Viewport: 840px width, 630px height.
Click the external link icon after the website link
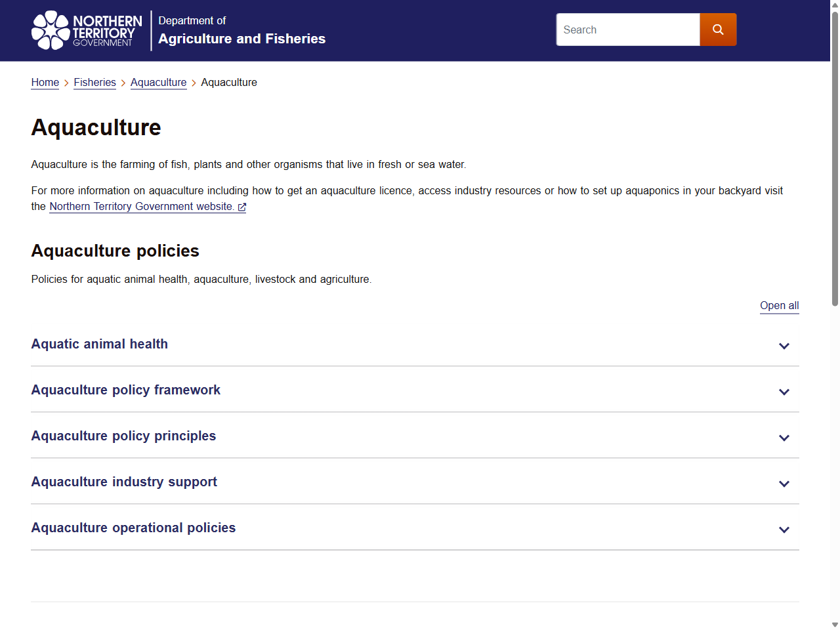coord(241,207)
